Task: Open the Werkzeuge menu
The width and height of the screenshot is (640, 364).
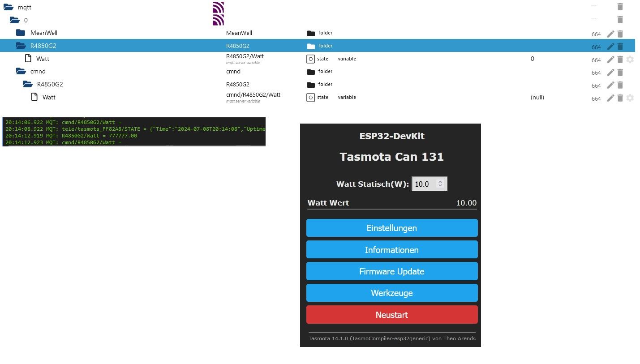Action: 392,293
